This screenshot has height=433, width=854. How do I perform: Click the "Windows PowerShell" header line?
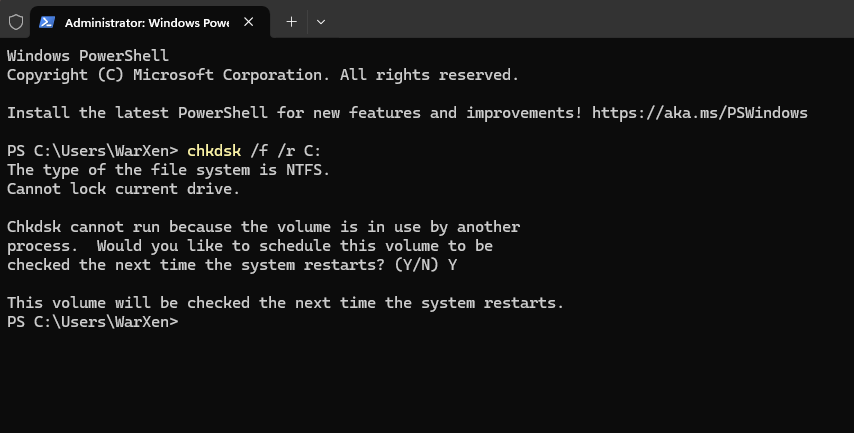(88, 55)
